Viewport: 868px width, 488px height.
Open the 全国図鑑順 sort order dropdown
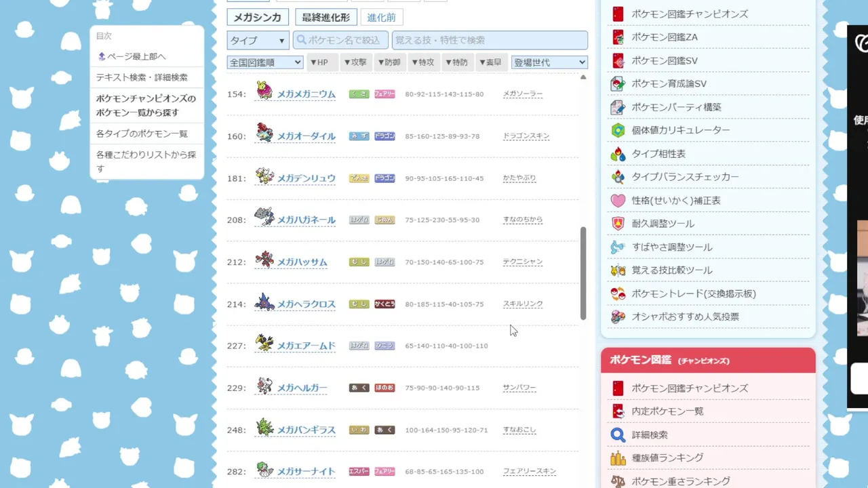265,62
